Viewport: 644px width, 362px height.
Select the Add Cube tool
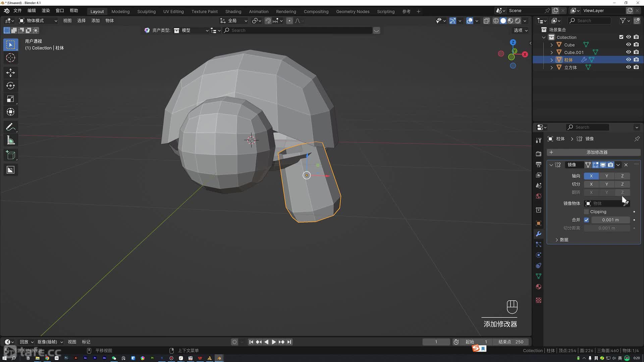[x=10, y=155]
